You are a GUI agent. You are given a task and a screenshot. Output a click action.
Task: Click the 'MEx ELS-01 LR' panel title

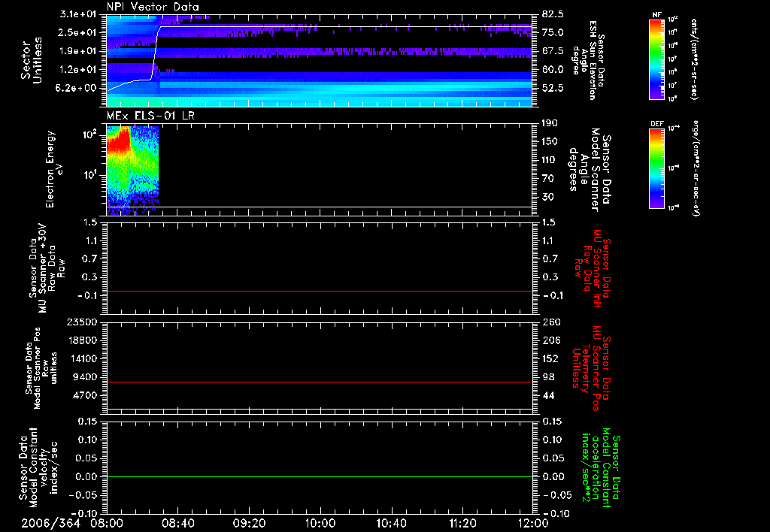(150, 116)
